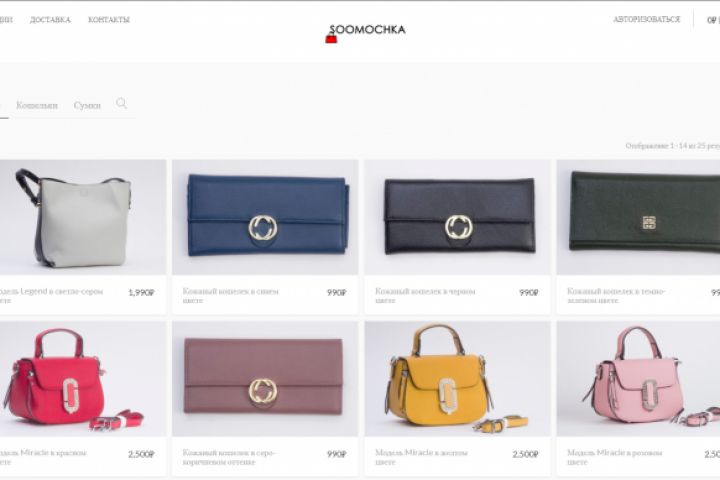Open the red Miracle bag thumbnail
720x480 pixels.
(x=83, y=378)
